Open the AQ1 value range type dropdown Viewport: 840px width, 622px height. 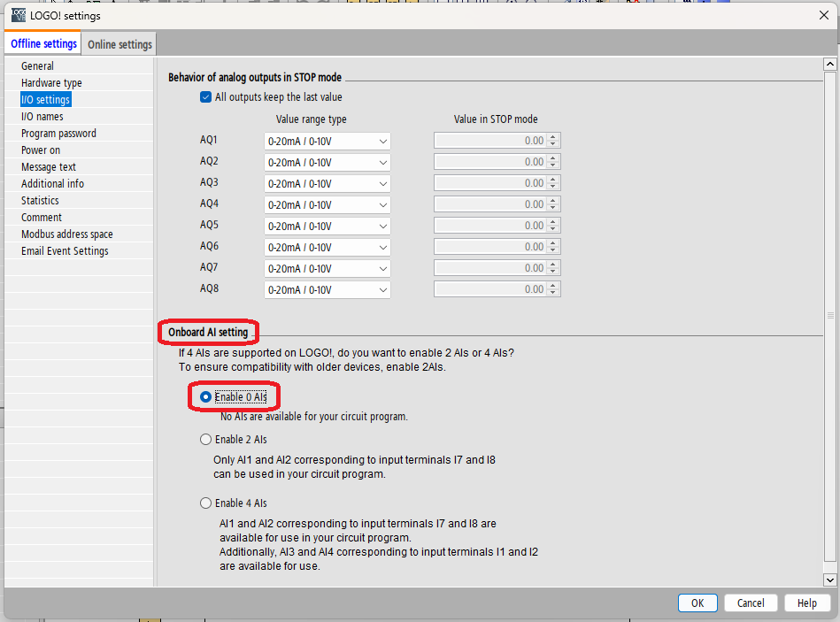pyautogui.click(x=328, y=141)
